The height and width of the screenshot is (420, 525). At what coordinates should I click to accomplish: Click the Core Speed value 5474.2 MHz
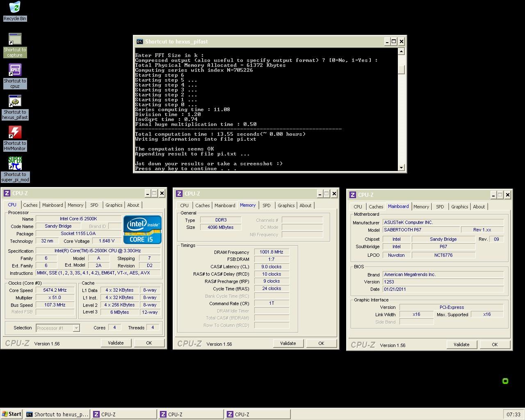(x=55, y=290)
